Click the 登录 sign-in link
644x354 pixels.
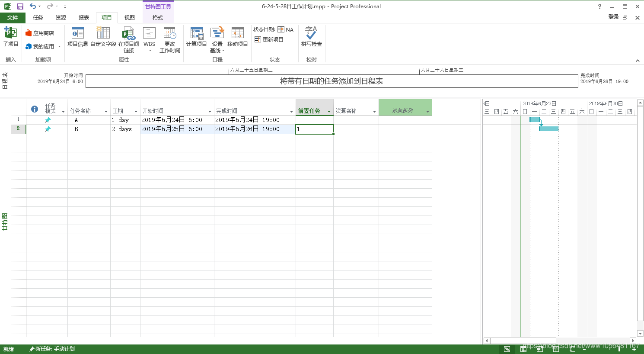[x=614, y=17]
